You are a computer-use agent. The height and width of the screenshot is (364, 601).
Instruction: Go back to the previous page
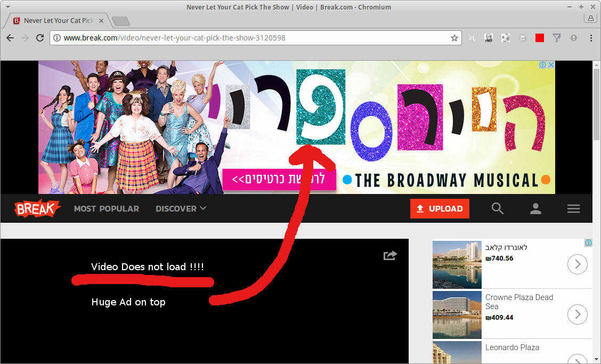click(10, 38)
